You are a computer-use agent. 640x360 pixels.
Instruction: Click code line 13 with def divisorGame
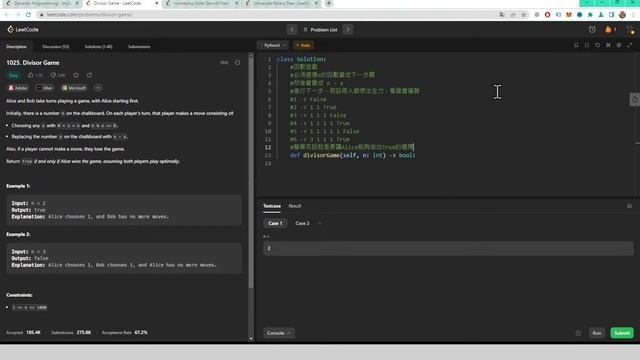(x=353, y=155)
